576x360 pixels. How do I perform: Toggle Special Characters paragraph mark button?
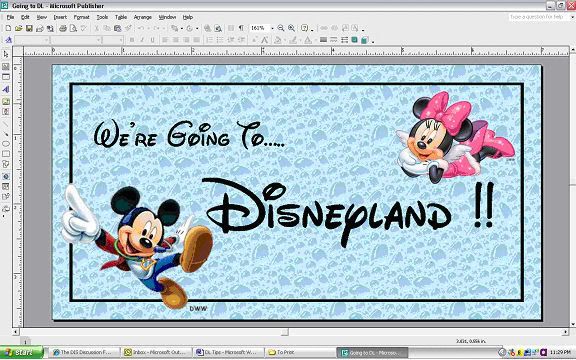pyautogui.click(x=241, y=28)
